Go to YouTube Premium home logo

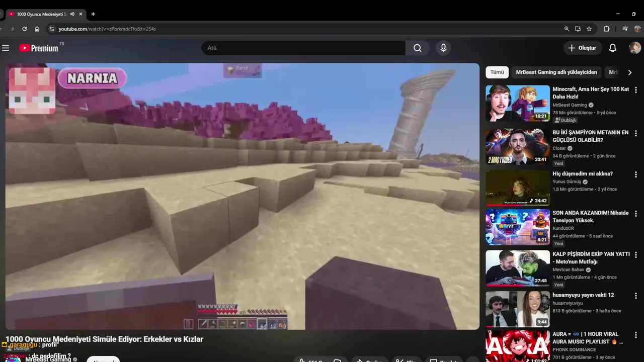click(x=39, y=48)
